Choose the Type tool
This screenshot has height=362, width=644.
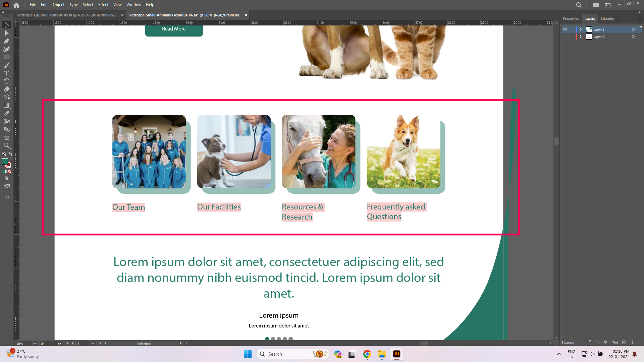6,73
